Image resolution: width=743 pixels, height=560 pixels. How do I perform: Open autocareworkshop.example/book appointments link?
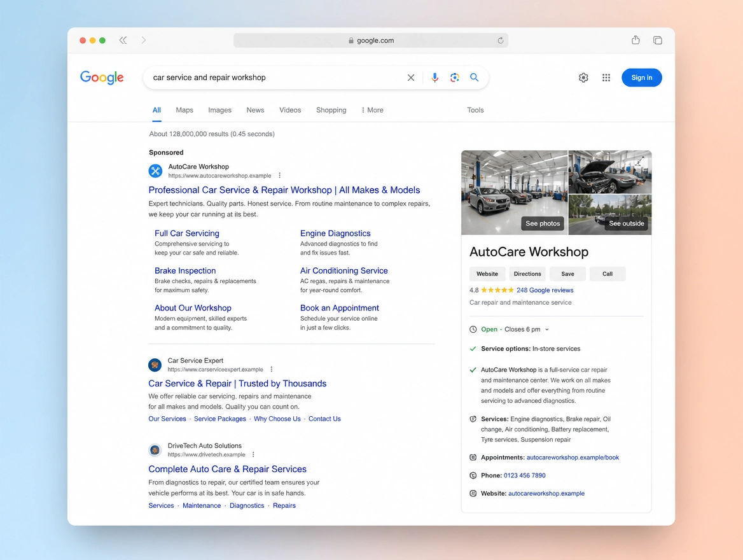tap(573, 458)
